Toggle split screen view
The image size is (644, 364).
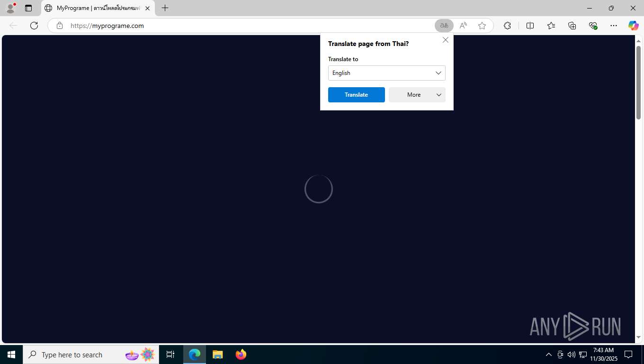(x=530, y=26)
